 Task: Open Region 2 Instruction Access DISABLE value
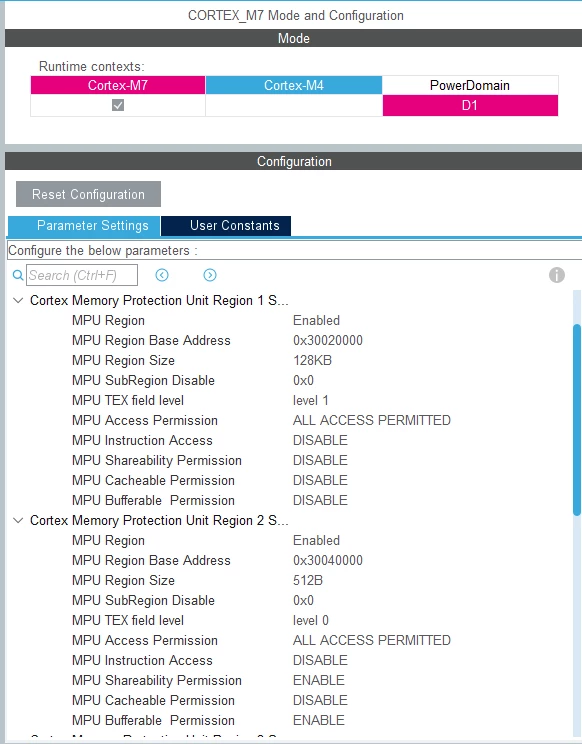coord(320,660)
